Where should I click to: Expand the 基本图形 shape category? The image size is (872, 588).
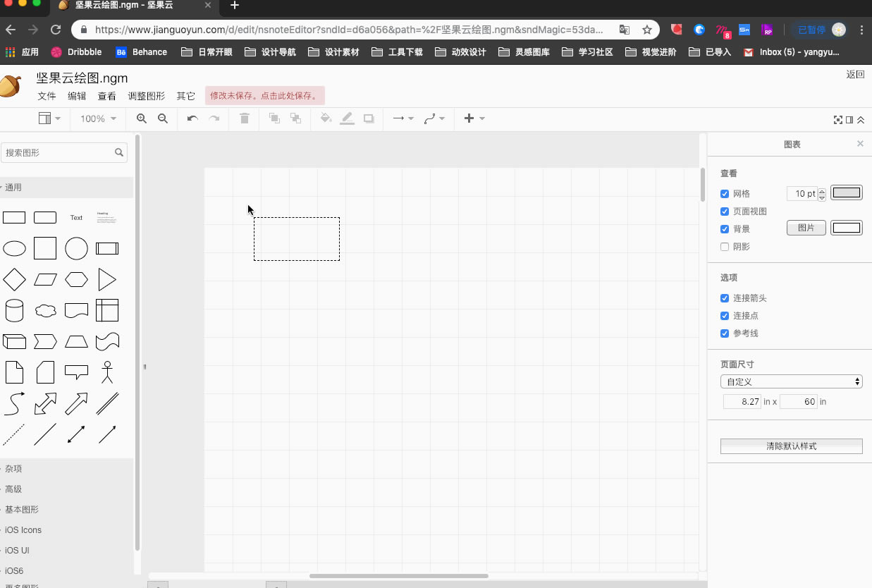[22, 510]
